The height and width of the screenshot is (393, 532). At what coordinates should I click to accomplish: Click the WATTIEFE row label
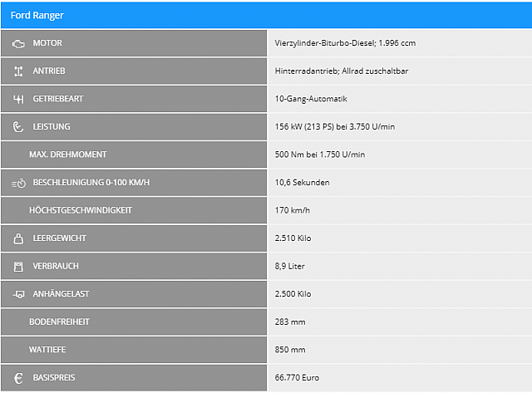[46, 350]
